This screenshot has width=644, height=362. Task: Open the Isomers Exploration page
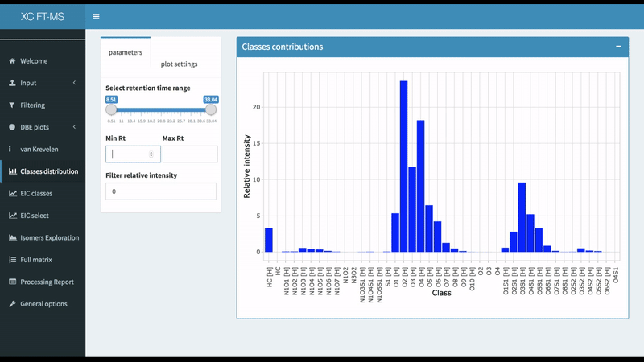click(49, 238)
